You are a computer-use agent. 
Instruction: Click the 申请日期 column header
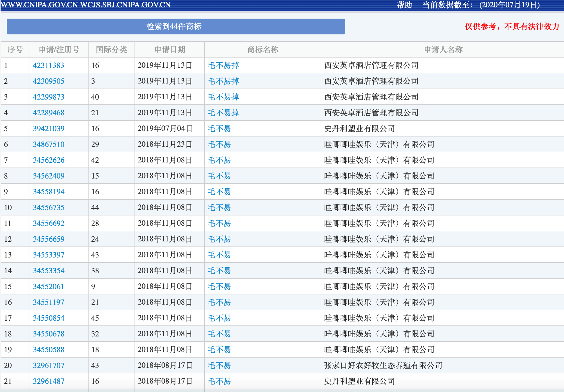pyautogui.click(x=169, y=49)
